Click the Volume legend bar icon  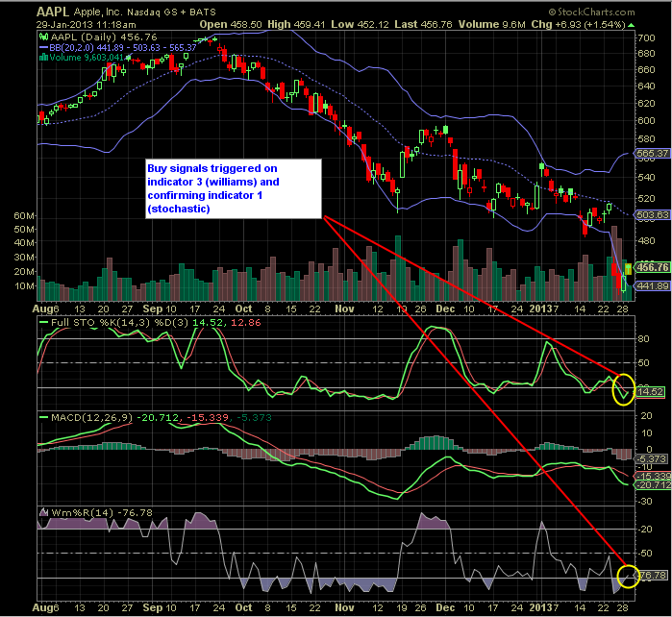tap(43, 57)
